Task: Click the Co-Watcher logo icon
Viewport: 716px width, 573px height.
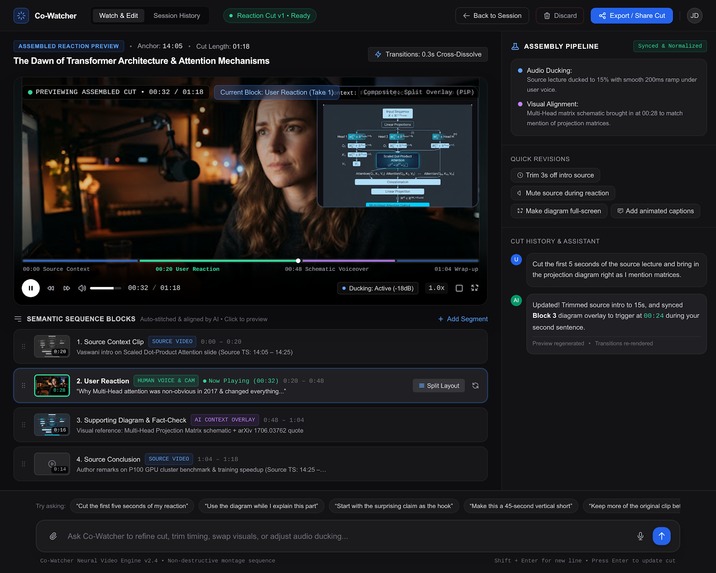Action: (x=21, y=16)
